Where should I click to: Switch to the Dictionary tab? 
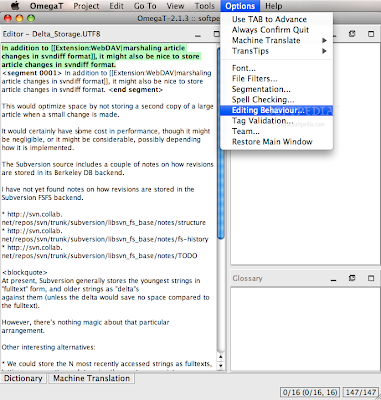tap(23, 378)
